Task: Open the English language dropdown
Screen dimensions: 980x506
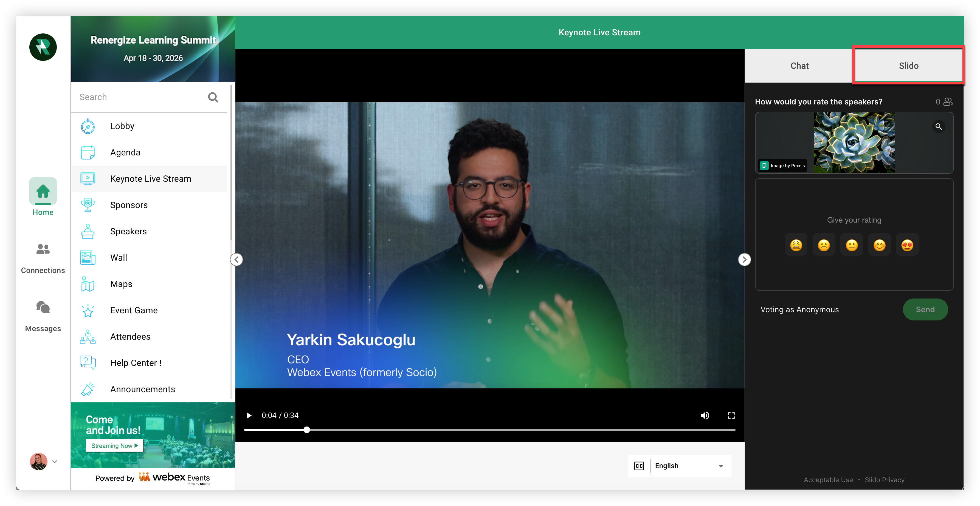Action: click(691, 466)
